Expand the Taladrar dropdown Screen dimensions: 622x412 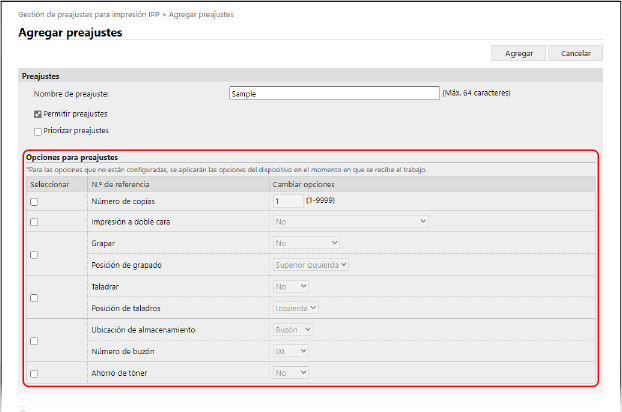291,286
